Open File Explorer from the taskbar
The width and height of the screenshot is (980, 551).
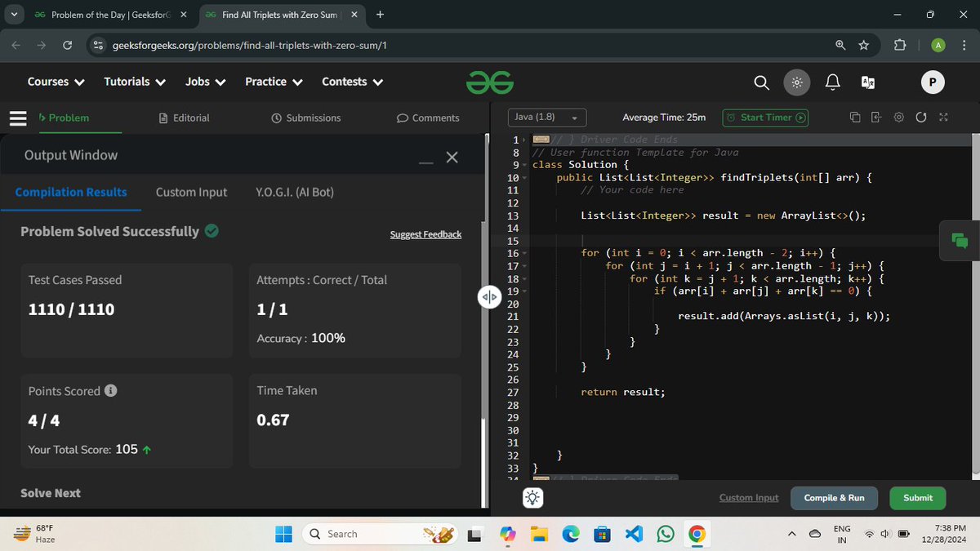(539, 534)
